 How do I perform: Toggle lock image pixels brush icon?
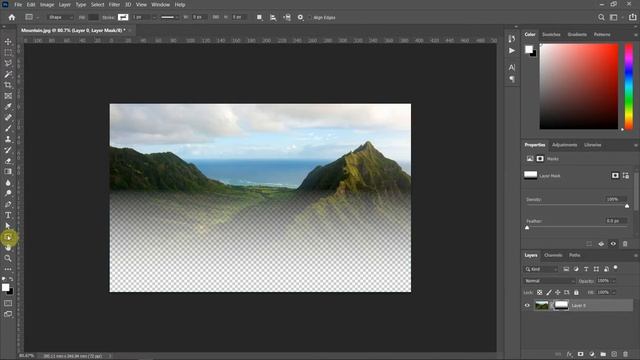pos(549,292)
